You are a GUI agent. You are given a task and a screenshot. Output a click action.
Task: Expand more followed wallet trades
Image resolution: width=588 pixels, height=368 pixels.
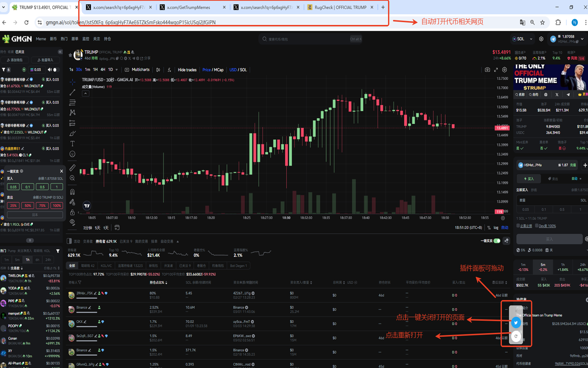[x=30, y=241]
